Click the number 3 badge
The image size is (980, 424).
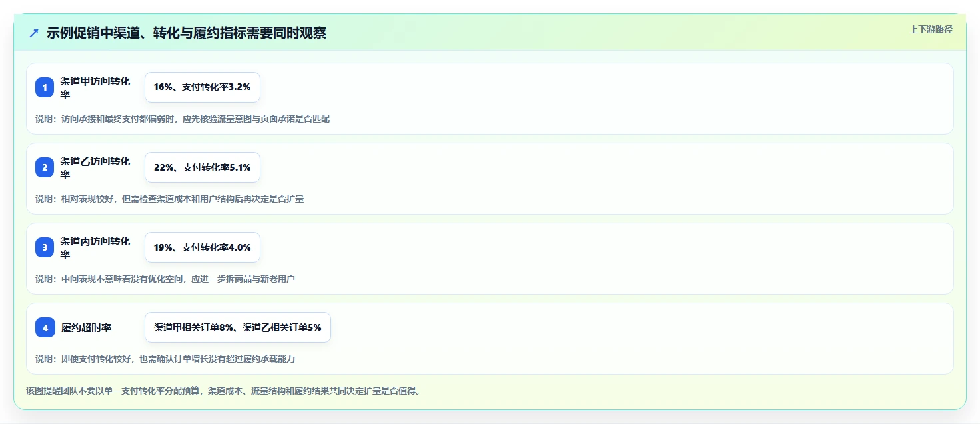click(x=45, y=247)
